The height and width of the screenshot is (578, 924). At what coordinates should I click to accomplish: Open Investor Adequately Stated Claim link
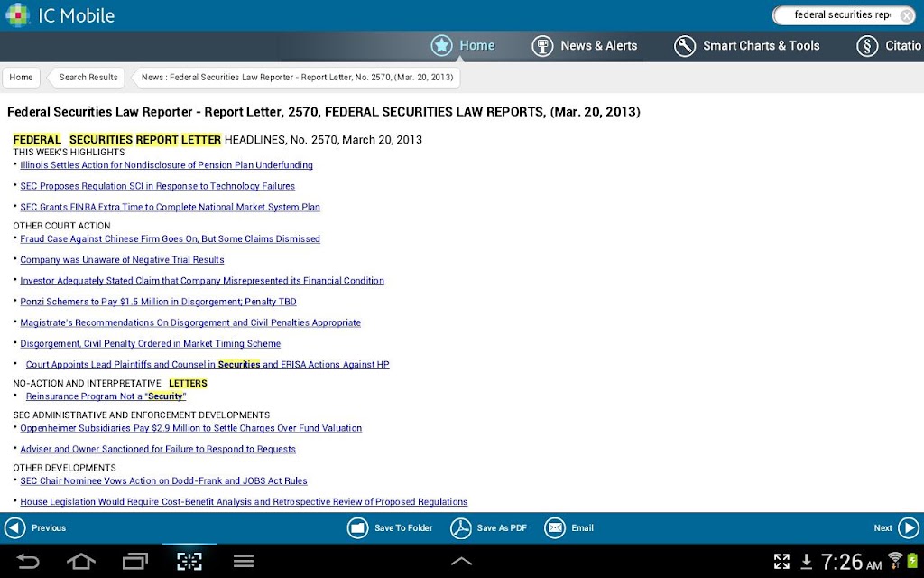tap(202, 281)
